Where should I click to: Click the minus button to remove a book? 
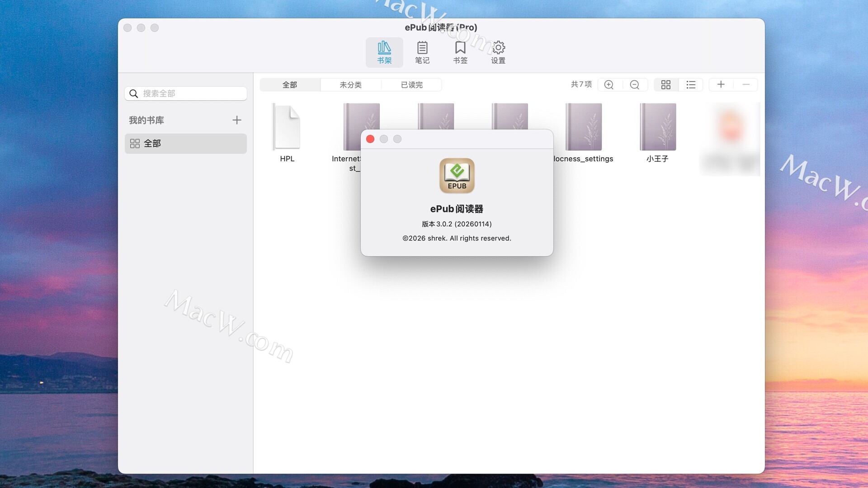click(746, 84)
